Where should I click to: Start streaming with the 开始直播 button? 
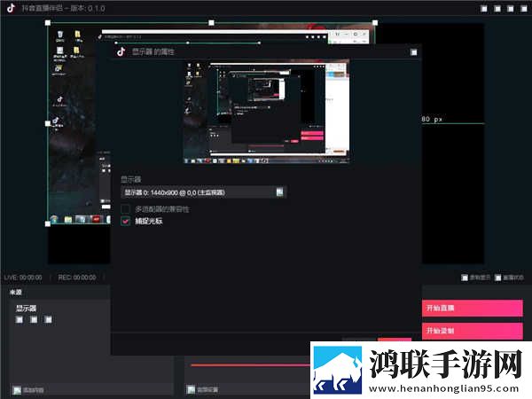tap(473, 308)
